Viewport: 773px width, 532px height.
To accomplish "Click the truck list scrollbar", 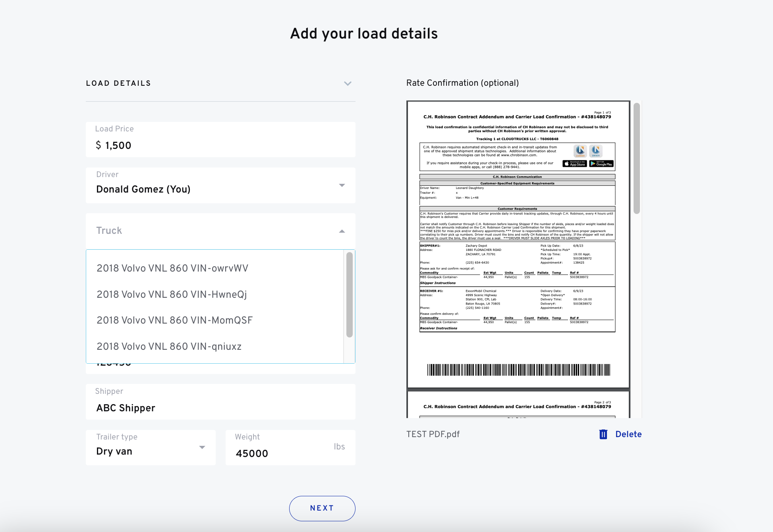I will click(x=350, y=295).
